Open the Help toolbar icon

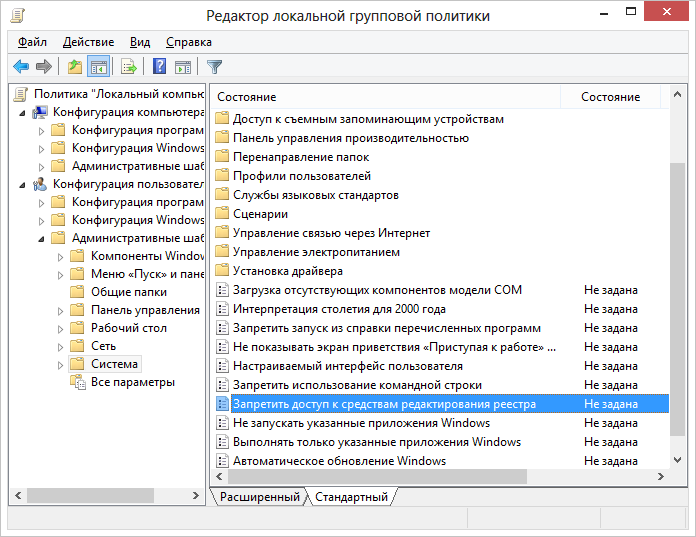click(159, 67)
